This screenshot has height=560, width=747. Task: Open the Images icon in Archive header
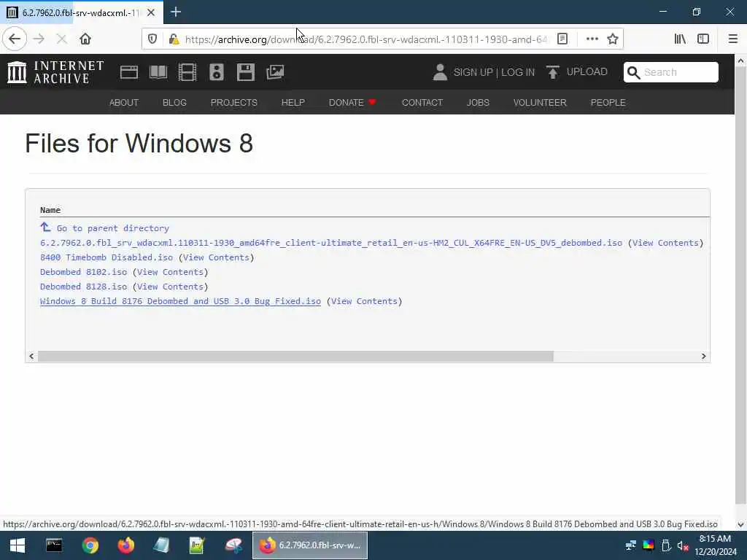pos(275,72)
